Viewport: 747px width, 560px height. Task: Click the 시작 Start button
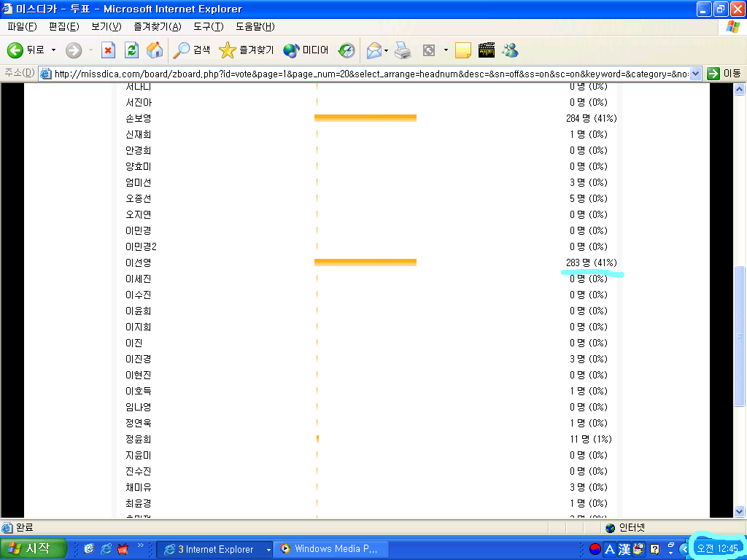tap(34, 549)
